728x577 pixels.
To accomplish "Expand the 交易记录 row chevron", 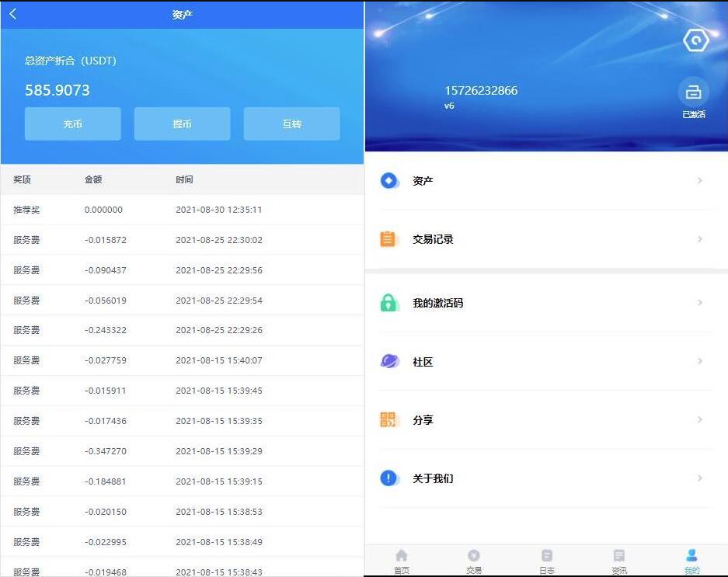I will click(x=700, y=239).
